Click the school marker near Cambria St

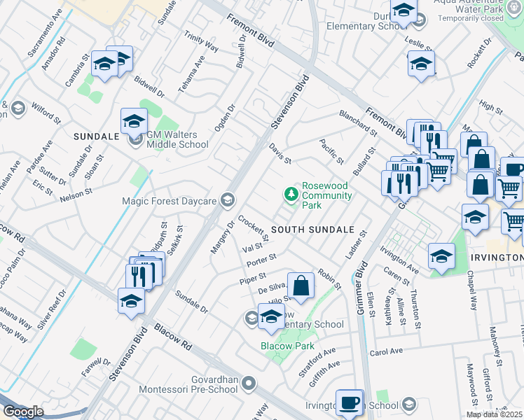pyautogui.click(x=104, y=65)
